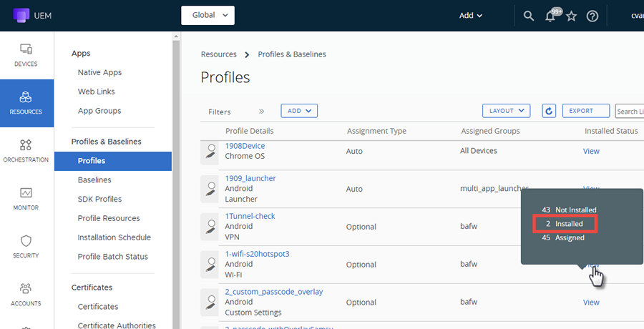Viewport: 644px width, 329px height.
Task: Click '2 Installed' in status popup
Action: click(565, 225)
